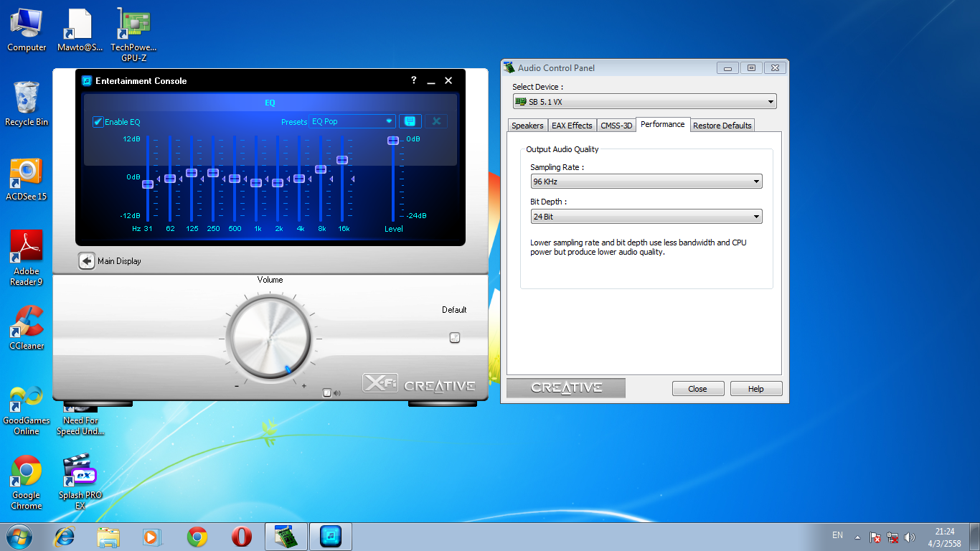Click the 2k EQ slider handle

tap(278, 182)
